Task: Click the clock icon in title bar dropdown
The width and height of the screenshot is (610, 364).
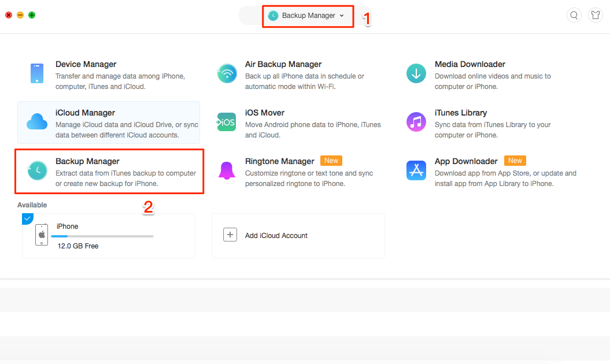Action: click(x=273, y=16)
